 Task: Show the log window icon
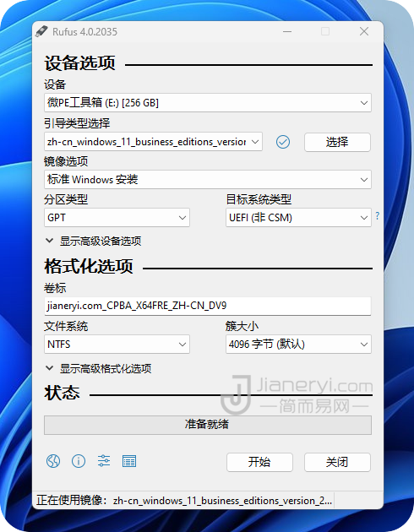129,461
